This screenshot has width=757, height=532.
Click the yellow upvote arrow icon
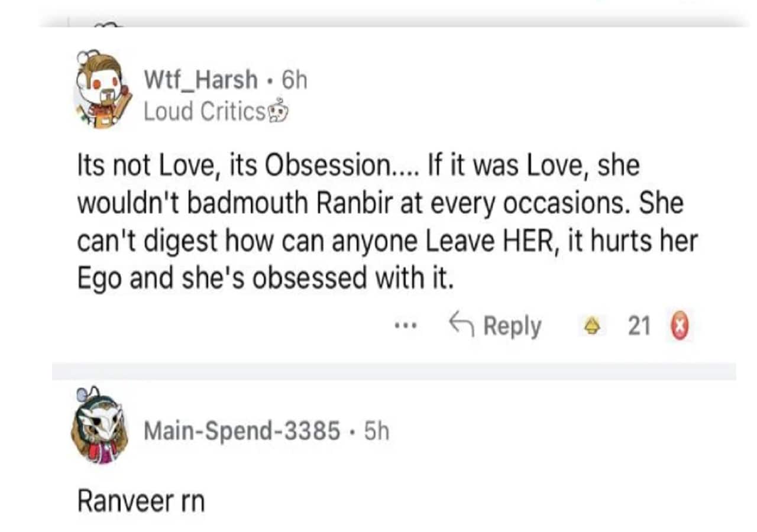[x=590, y=326]
